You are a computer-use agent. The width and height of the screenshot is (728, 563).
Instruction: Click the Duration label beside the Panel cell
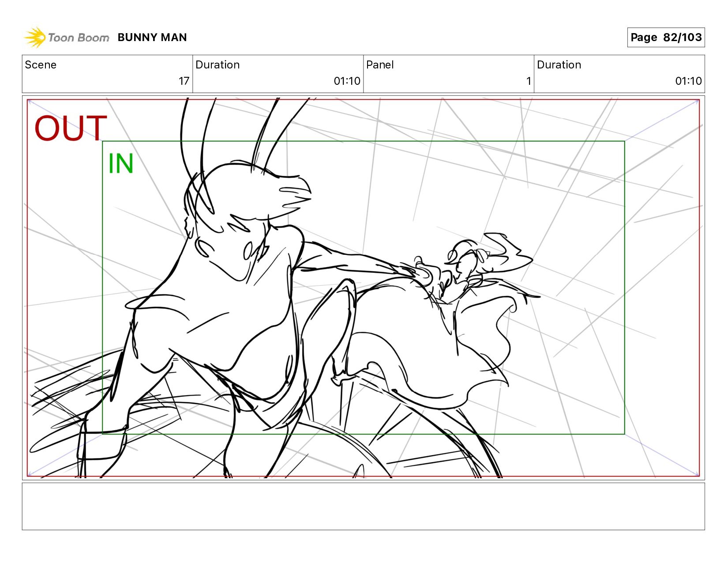click(559, 65)
